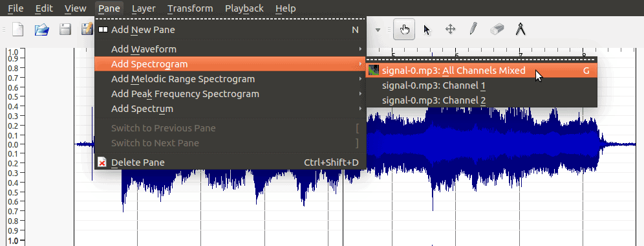The width and height of the screenshot is (644, 246).
Task: Click the Open File folder icon
Action: point(41,30)
